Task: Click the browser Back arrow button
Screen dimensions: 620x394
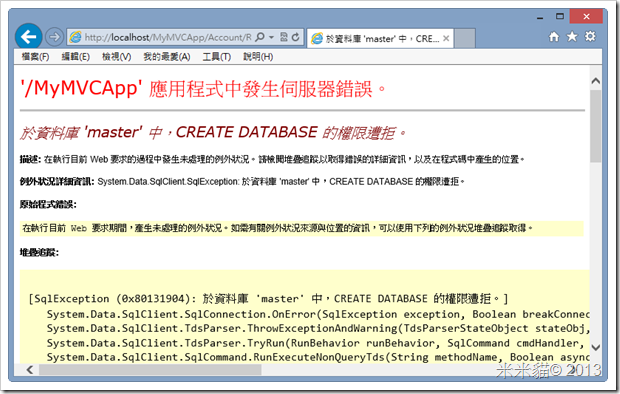Action: (x=28, y=37)
